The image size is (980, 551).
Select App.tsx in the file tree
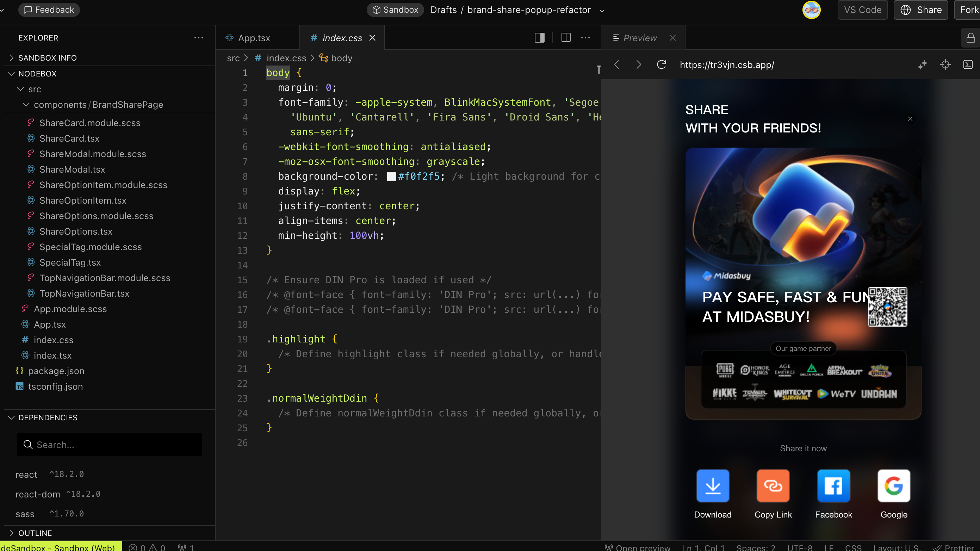49,324
